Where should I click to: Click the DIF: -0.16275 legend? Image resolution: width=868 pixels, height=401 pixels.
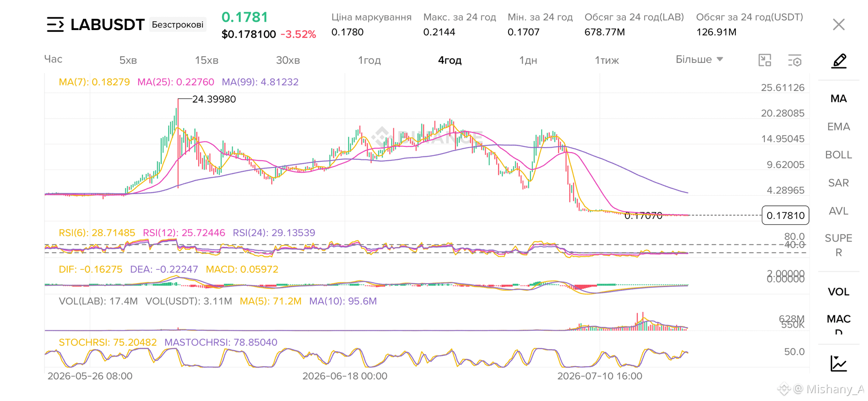tap(91, 269)
